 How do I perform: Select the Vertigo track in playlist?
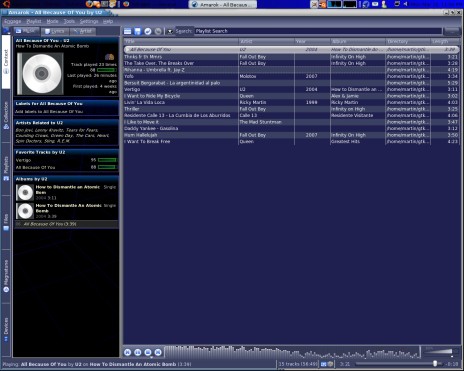291,89
